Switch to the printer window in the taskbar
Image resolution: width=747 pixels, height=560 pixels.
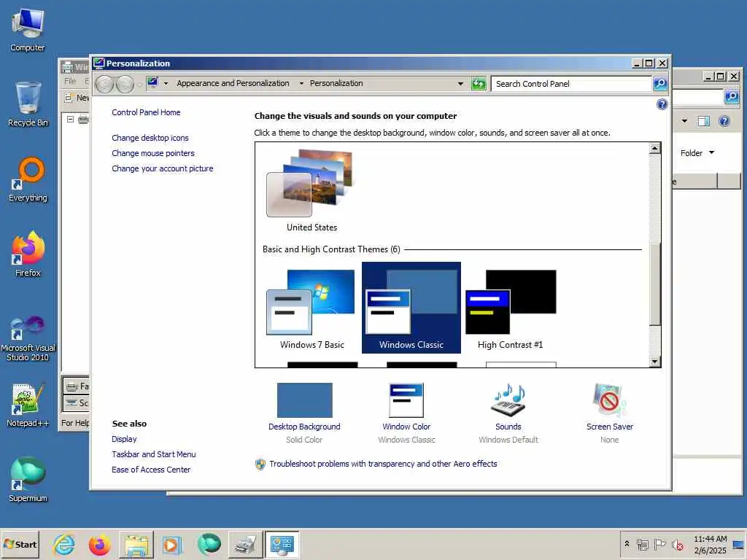(x=245, y=544)
